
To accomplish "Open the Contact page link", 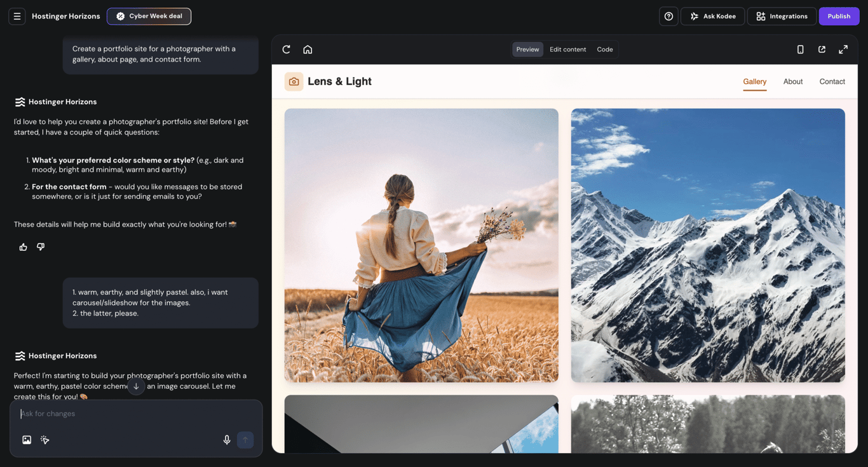I will [x=832, y=81].
